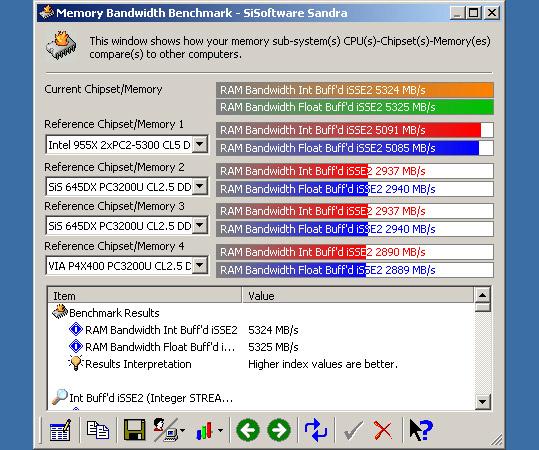Save results with the floppy disk icon
The height and width of the screenshot is (450, 539).
tap(134, 430)
